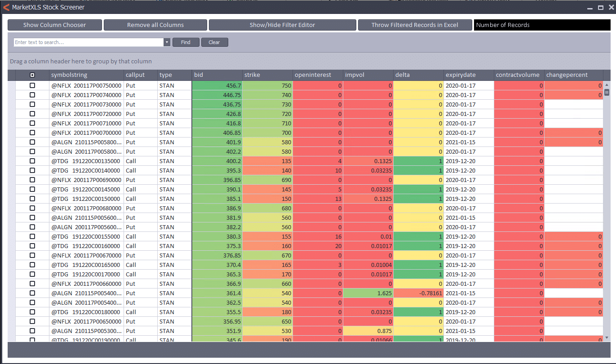Click impvol cell 1.625

pyautogui.click(x=368, y=293)
